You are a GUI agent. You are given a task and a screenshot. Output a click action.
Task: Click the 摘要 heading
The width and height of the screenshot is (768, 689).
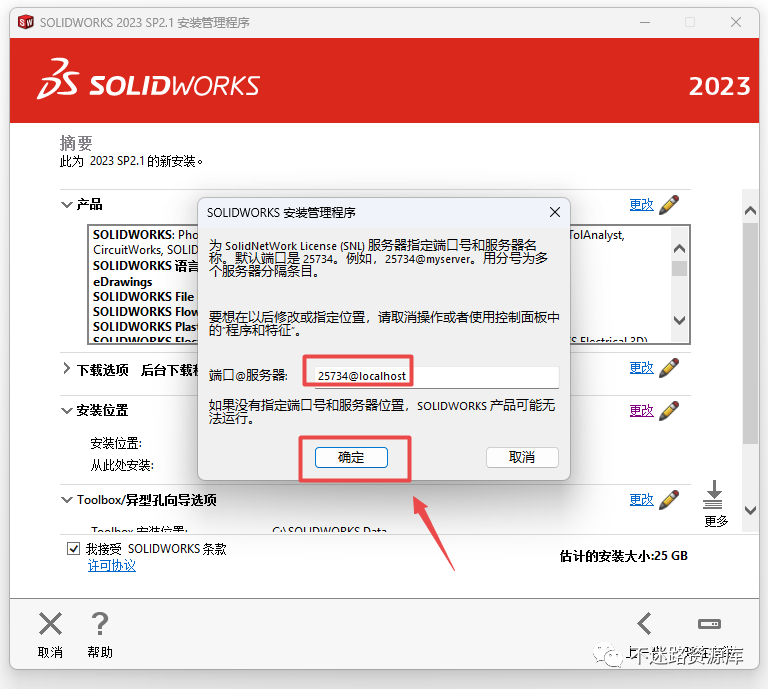[x=76, y=143]
